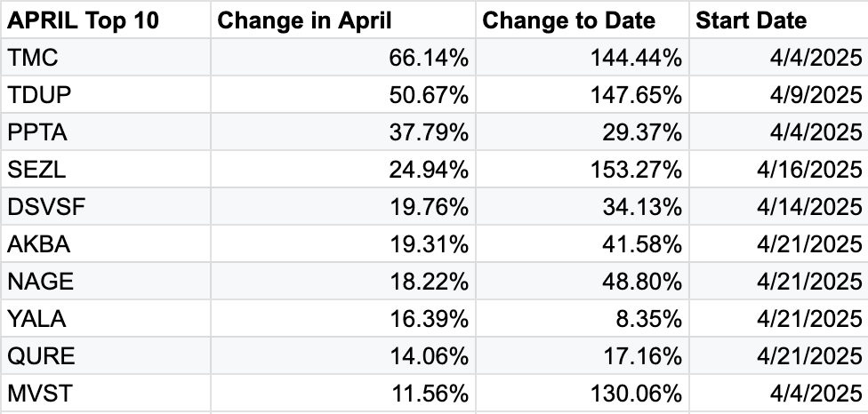This screenshot has width=868, height=414.
Task: Click the AKBA ticker cell
Action: pyautogui.click(x=106, y=243)
